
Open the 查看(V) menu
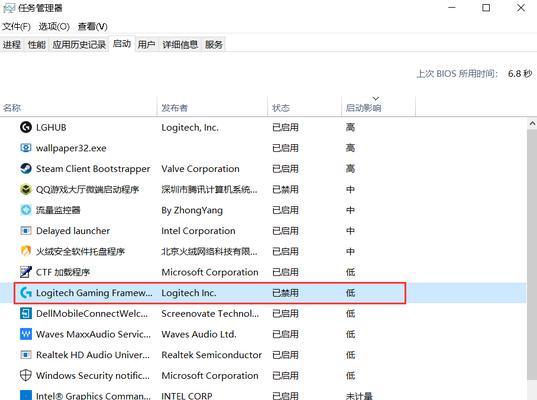pos(92,26)
